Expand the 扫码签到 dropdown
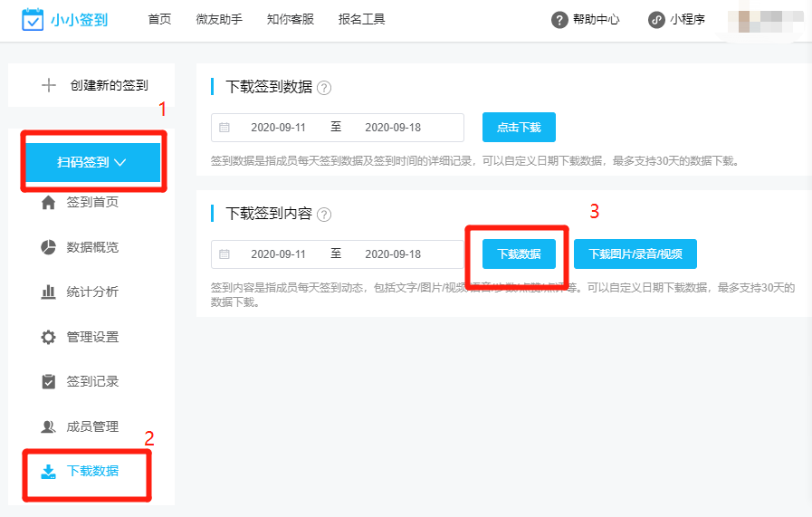Viewport: 812px width, 517px height. pyautogui.click(x=92, y=162)
